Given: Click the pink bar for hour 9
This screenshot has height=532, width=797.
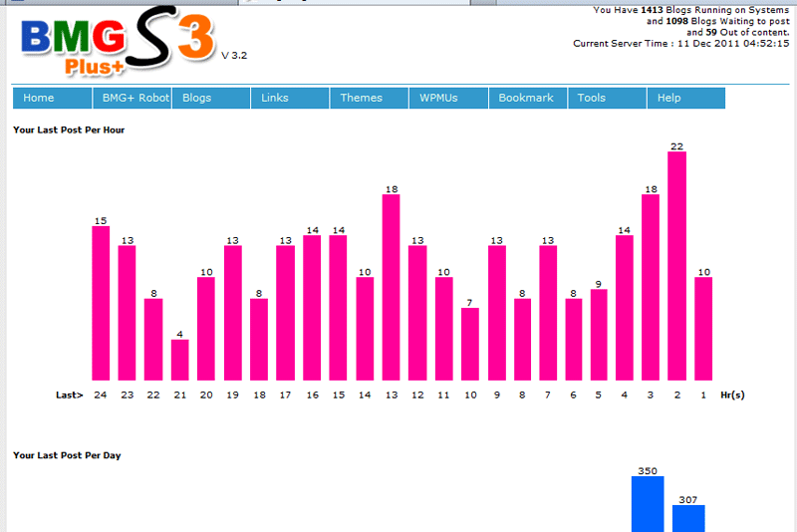Looking at the screenshot, I should [x=497, y=313].
